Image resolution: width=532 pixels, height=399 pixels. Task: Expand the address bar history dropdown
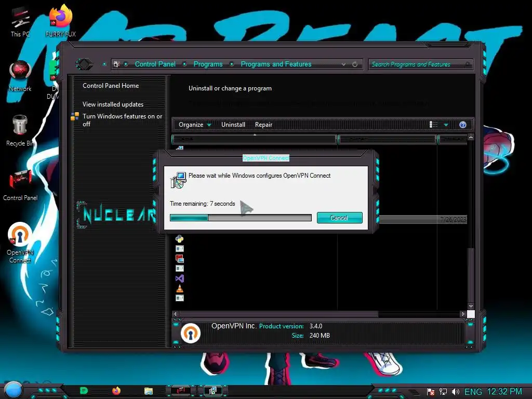(344, 64)
